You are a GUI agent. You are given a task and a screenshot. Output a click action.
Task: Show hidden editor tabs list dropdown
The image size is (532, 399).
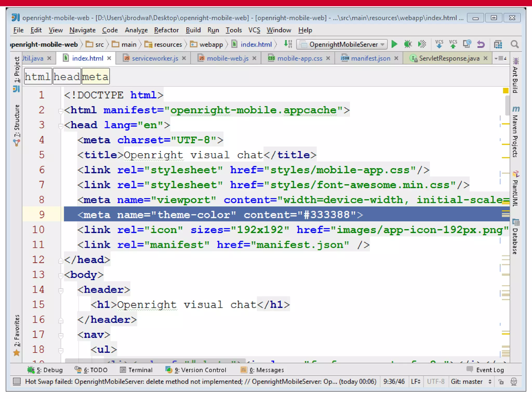(500, 58)
